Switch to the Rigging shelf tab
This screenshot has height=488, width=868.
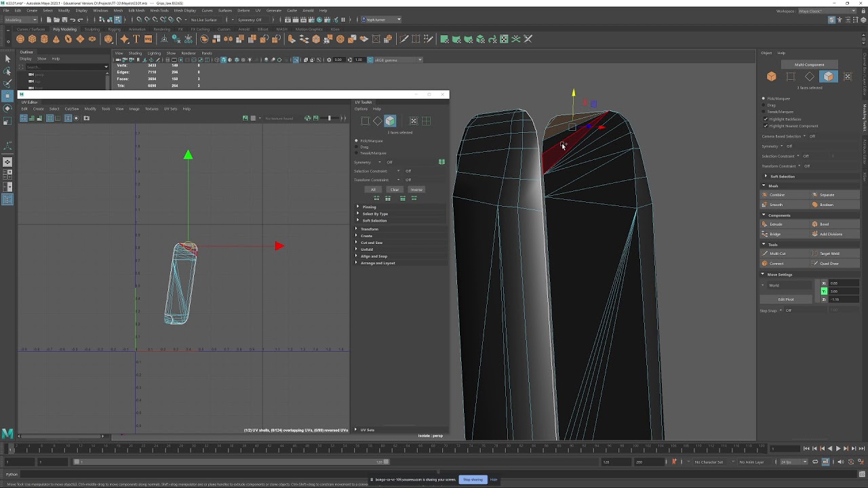pyautogui.click(x=115, y=29)
